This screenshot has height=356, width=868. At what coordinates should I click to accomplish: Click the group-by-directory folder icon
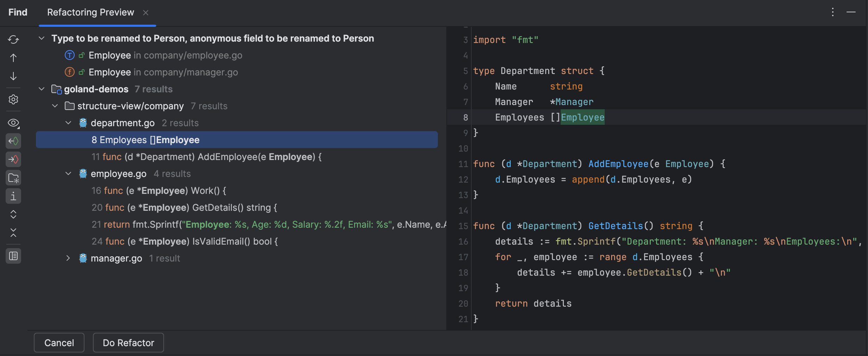pyautogui.click(x=13, y=178)
